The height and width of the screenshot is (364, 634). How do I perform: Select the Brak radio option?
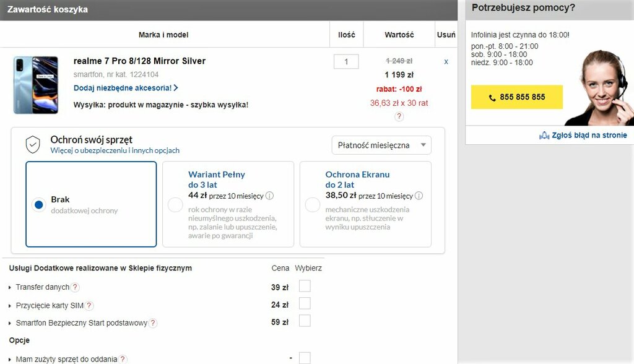click(39, 205)
